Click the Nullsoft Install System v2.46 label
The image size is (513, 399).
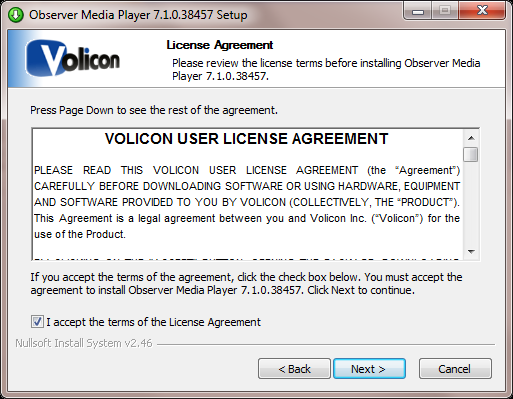tap(84, 343)
